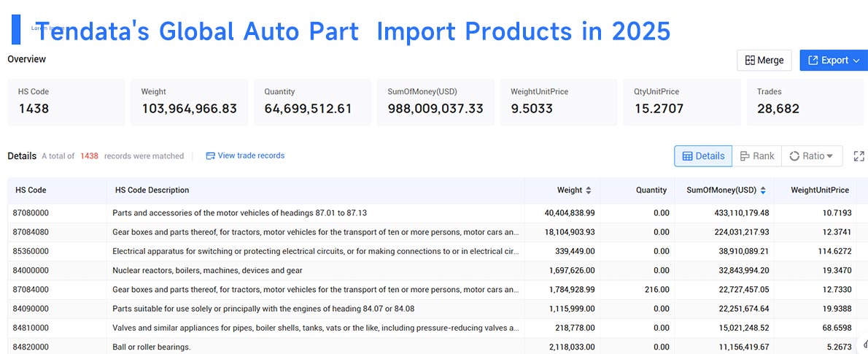The height and width of the screenshot is (354, 868).
Task: Click the SumOfMoney(USD) overview card
Action: click(x=435, y=102)
